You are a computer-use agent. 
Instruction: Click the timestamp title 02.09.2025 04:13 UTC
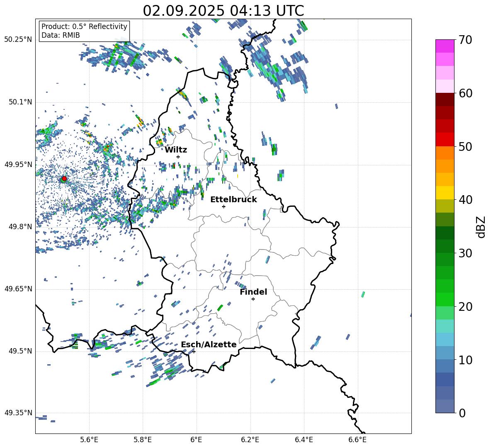tap(223, 11)
